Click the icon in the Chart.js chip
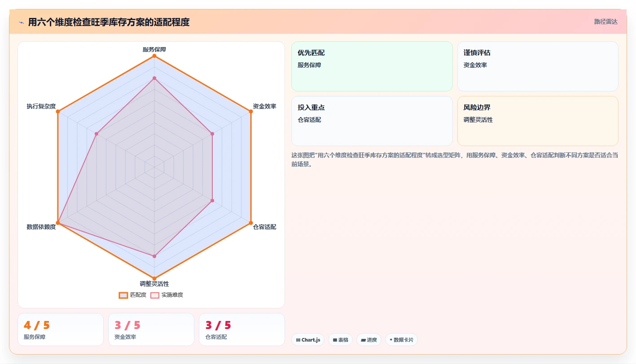This screenshot has width=636, height=364. (x=298, y=340)
